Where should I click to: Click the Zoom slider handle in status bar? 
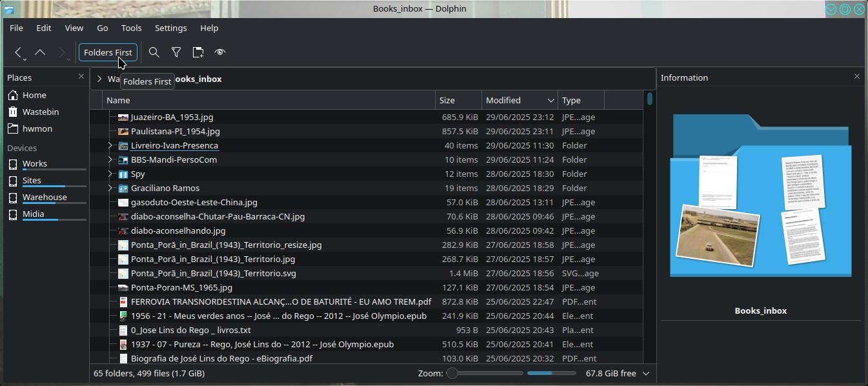[x=452, y=373]
